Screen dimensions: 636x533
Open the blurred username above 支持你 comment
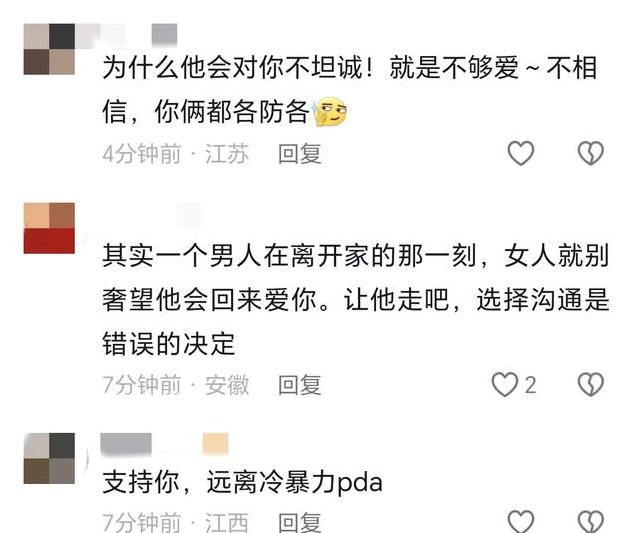[126, 443]
